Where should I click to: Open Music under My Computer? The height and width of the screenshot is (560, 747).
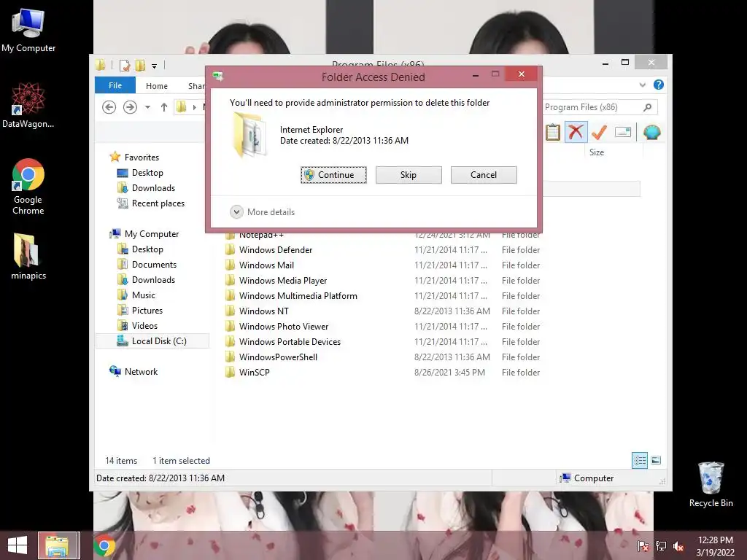[144, 295]
